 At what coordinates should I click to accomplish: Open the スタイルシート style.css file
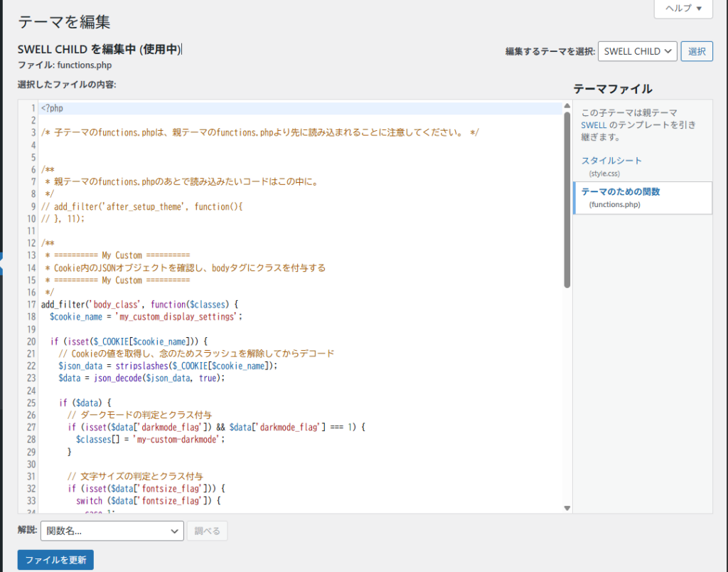point(611,161)
